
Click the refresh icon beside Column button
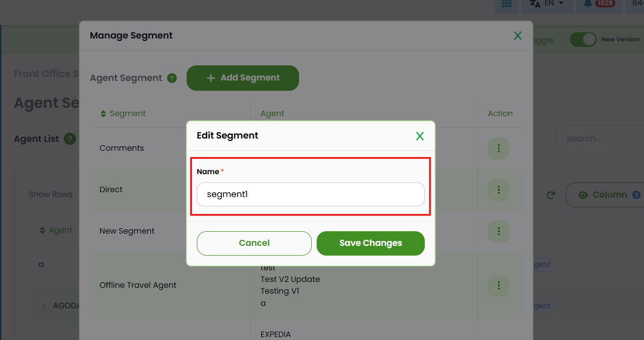tap(551, 195)
